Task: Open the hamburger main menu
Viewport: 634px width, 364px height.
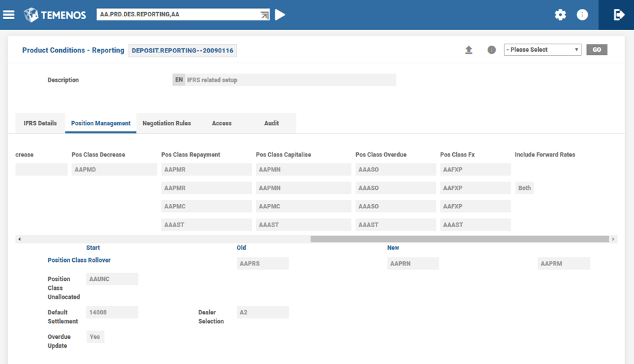Action: pos(9,14)
